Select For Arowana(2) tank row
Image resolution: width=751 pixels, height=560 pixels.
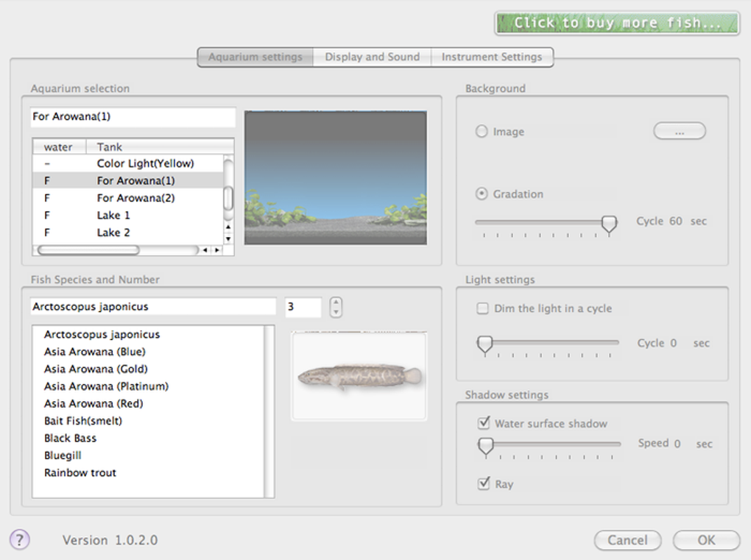point(128,198)
